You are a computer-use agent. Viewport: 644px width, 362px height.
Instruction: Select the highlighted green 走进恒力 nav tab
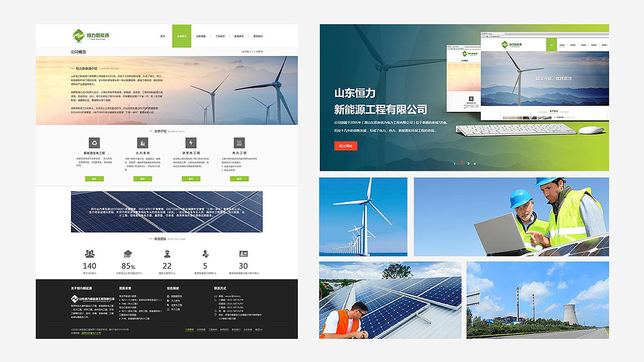pos(182,36)
